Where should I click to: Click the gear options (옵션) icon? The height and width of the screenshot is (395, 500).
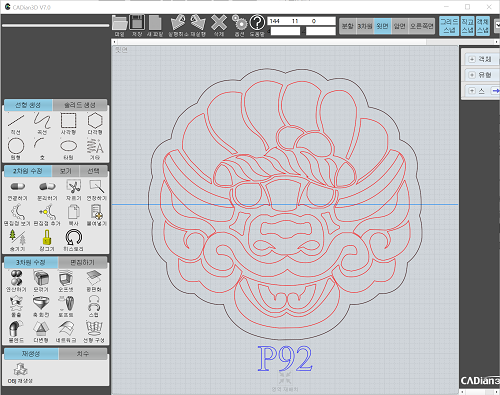point(239,26)
